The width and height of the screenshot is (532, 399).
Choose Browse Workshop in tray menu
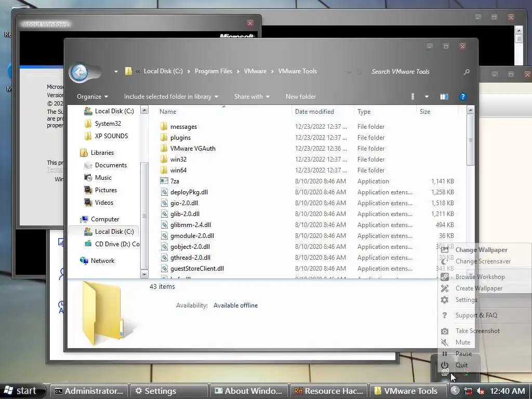coord(480,277)
